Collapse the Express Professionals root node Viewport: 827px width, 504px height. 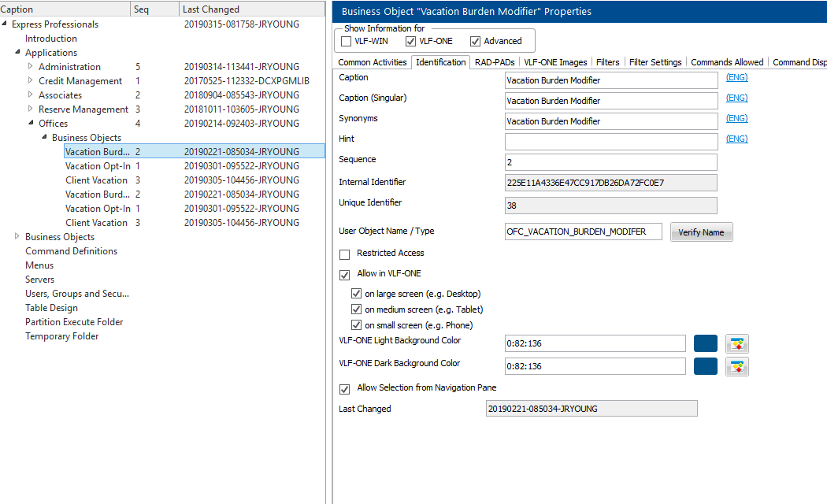pos(5,24)
